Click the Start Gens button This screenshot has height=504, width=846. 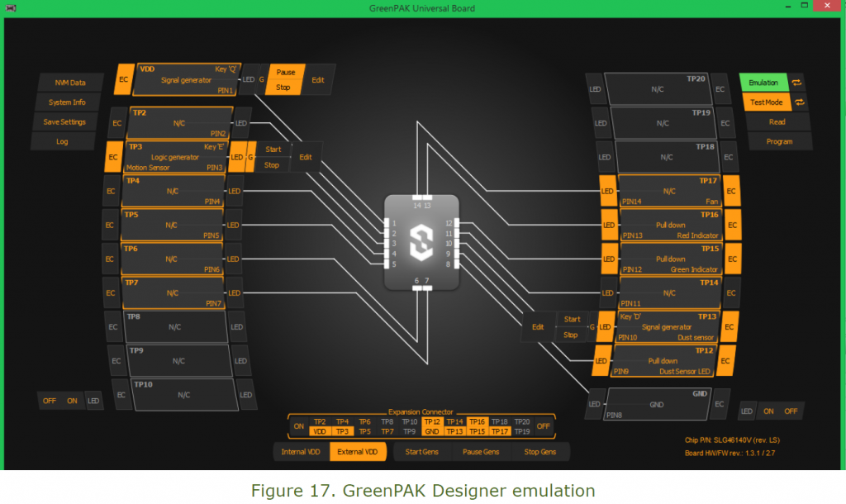(422, 452)
